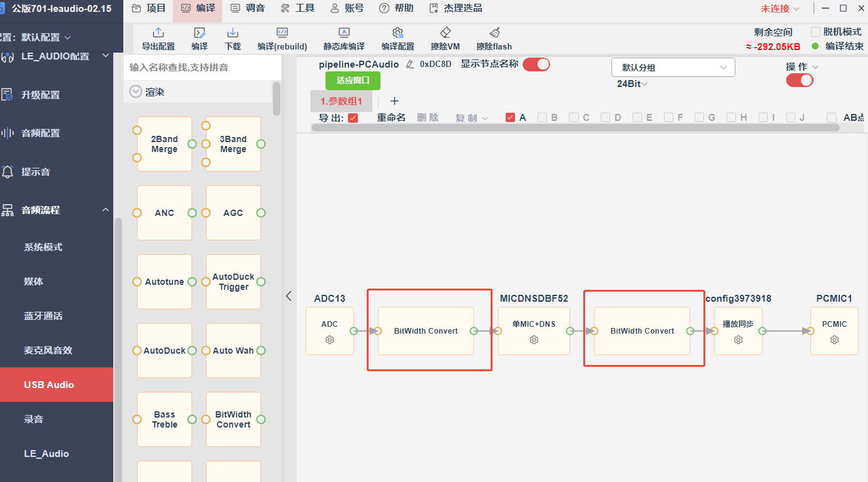Check parameter group B checkbox
Viewport: 868px width, 482px height.
click(x=542, y=117)
